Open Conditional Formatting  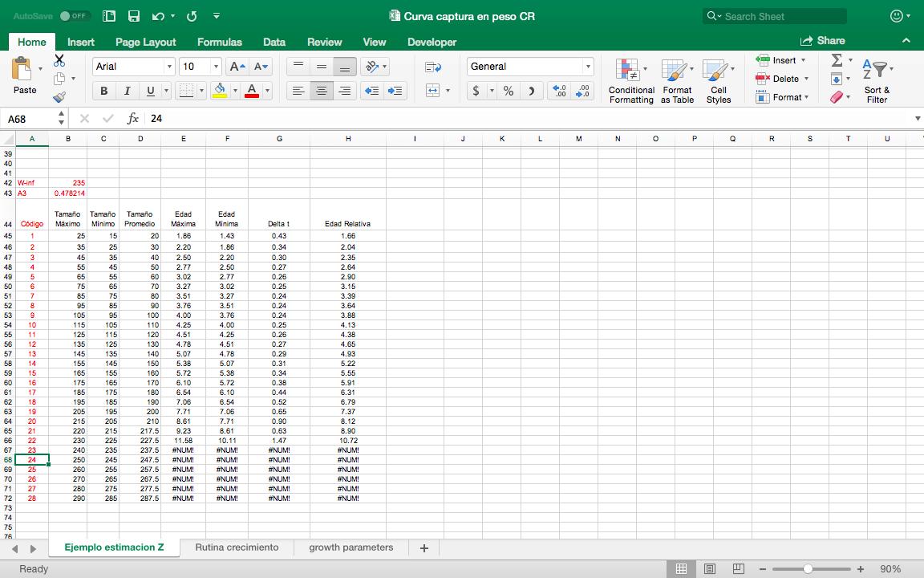pos(631,81)
